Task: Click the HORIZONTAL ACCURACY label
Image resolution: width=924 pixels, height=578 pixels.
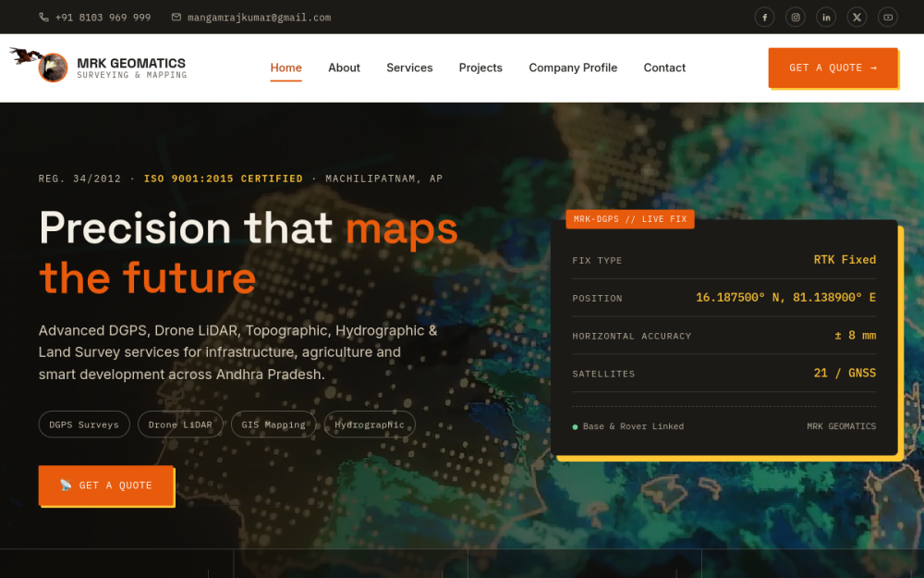Action: pos(632,337)
